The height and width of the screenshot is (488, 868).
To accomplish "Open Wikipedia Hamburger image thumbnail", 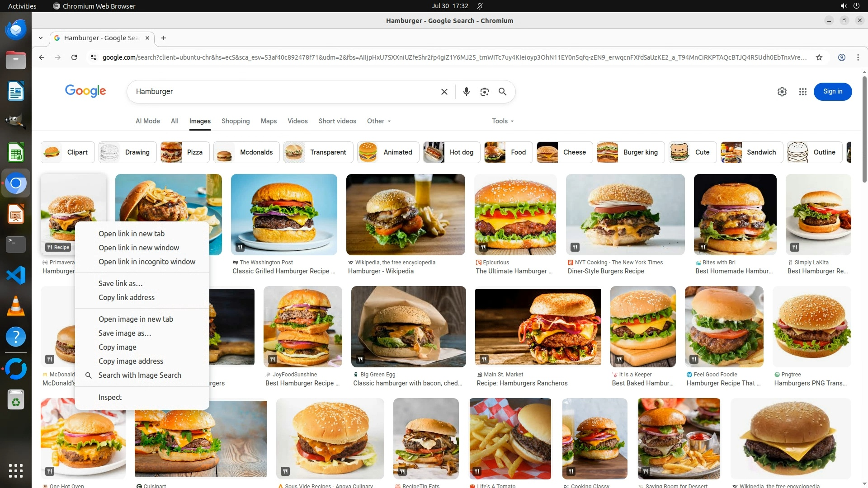I will pyautogui.click(x=405, y=215).
